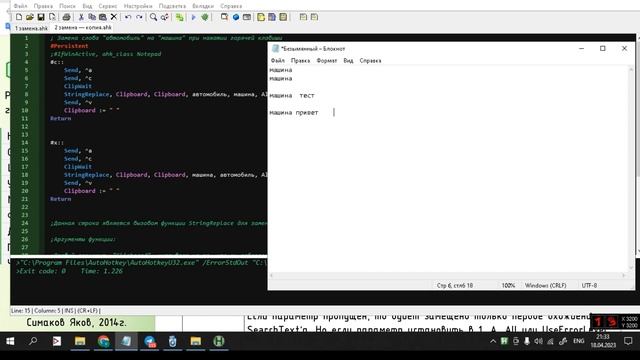
Task: Click SciTE status bar 'Line: 15 | Column: 5'
Action: pos(36,311)
